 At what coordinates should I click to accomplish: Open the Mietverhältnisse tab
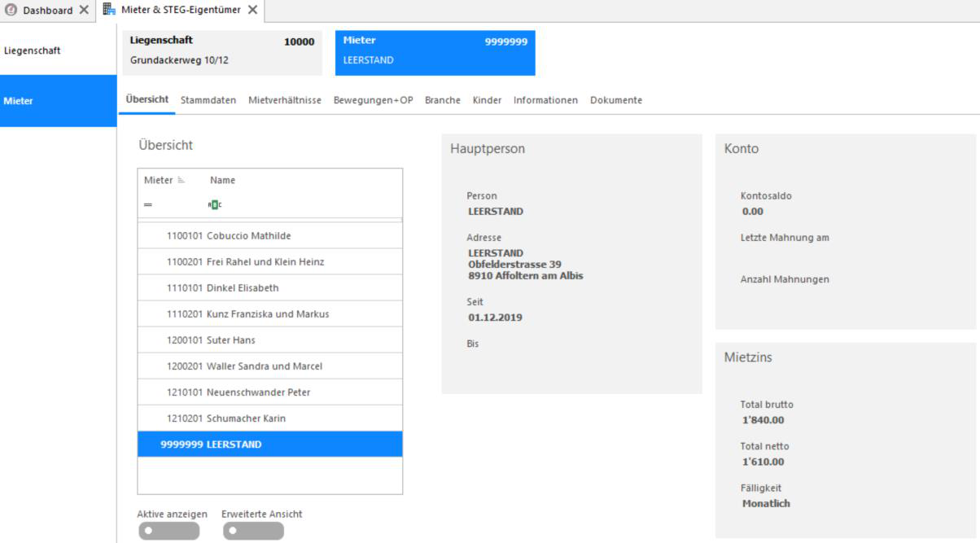[x=285, y=100]
